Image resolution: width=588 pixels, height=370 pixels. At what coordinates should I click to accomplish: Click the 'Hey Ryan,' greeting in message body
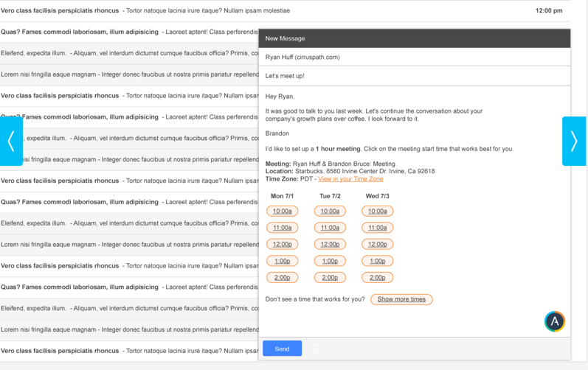point(280,97)
